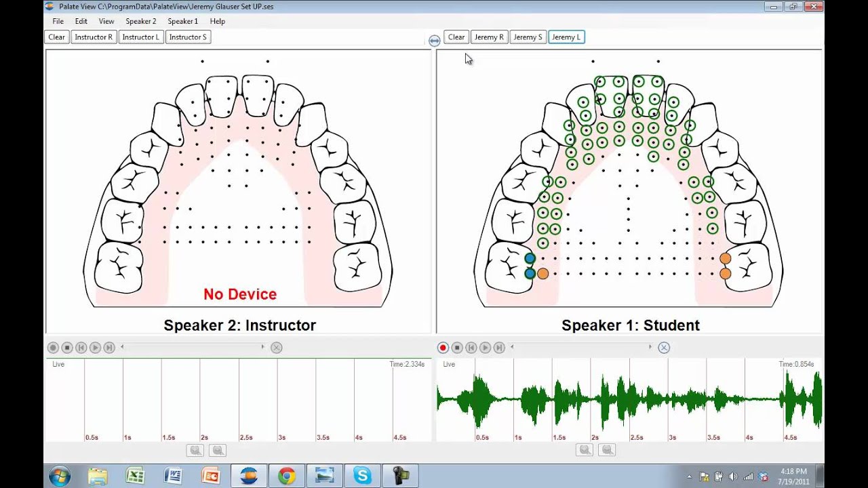
Task: Click the 'Speaker 1: Student' label
Action: click(x=631, y=325)
